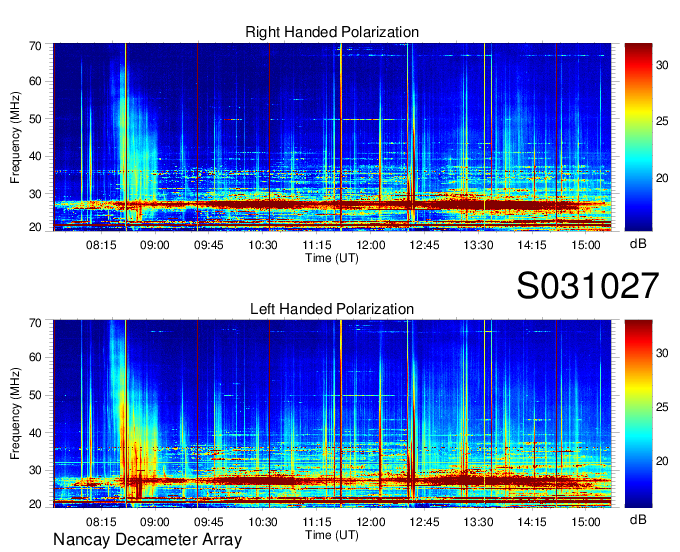Click 40 MHz tick of right-handed plot
This screenshot has width=680, height=552.
click(35, 156)
